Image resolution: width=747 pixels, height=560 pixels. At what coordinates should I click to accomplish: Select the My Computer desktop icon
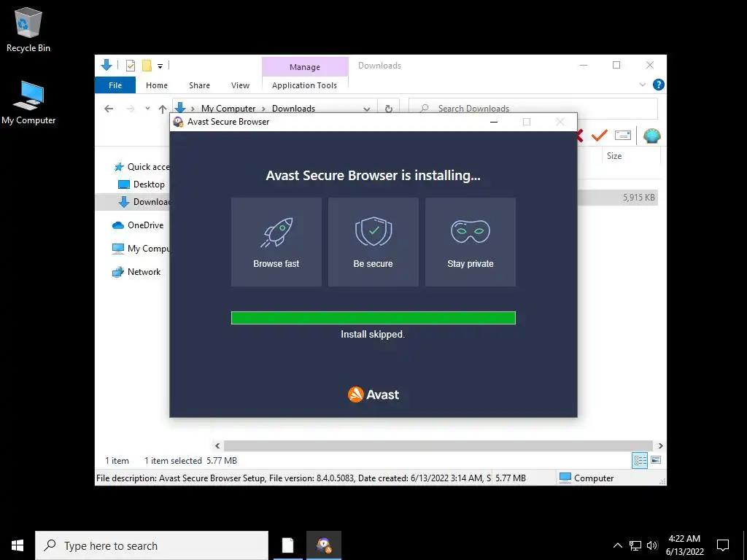coord(28,102)
